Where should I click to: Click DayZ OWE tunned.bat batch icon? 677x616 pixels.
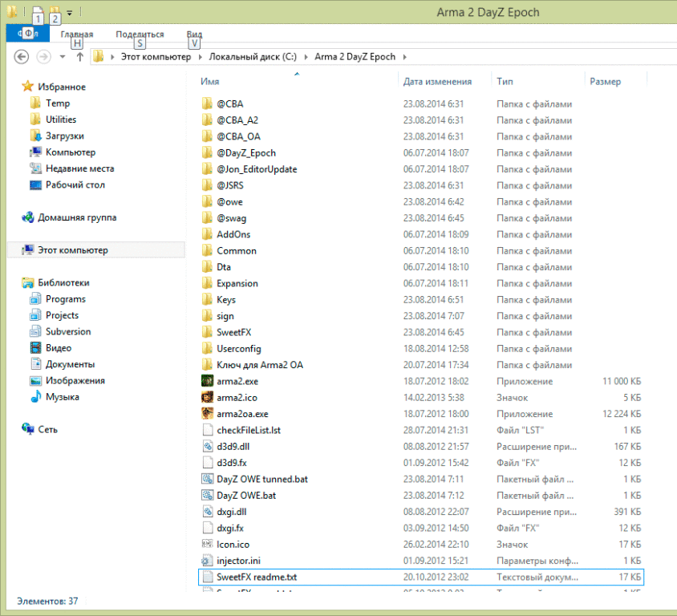pos(207,479)
